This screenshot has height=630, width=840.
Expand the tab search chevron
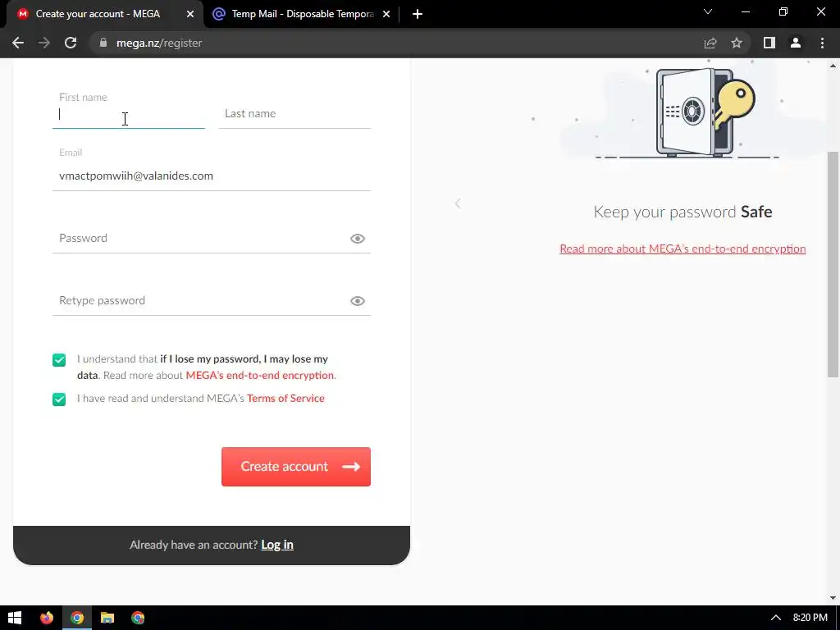(x=708, y=11)
